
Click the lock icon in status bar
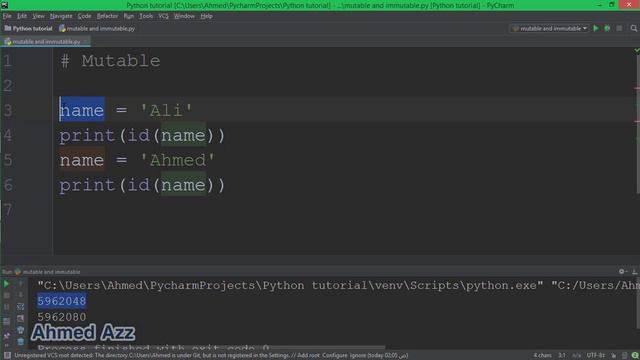coord(613,356)
